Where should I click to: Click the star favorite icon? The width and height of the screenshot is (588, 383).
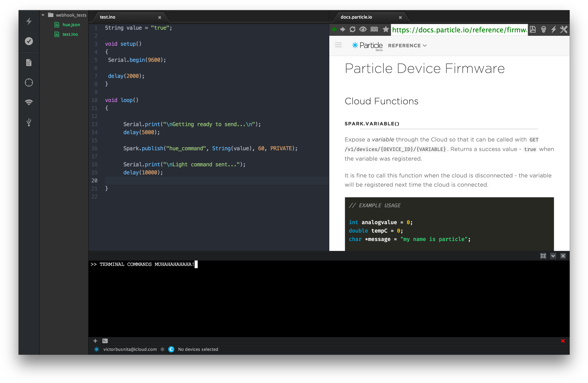point(386,29)
